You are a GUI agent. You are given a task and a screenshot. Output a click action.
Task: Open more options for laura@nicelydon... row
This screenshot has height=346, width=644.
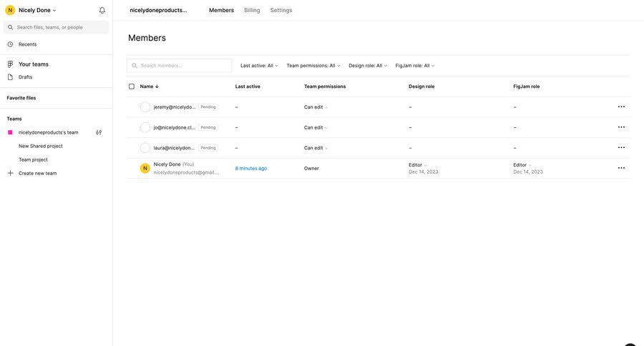(x=621, y=148)
